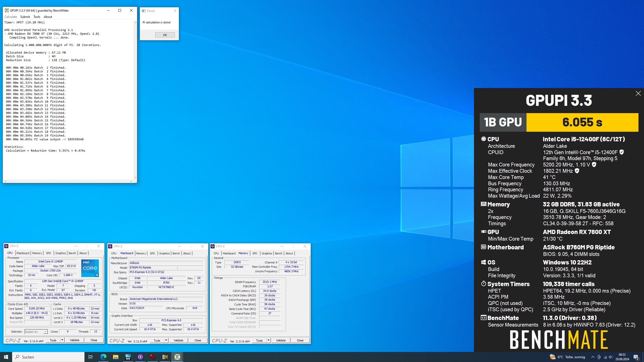644x362 pixels.
Task: Open the notification center icon
Action: click(x=636, y=357)
